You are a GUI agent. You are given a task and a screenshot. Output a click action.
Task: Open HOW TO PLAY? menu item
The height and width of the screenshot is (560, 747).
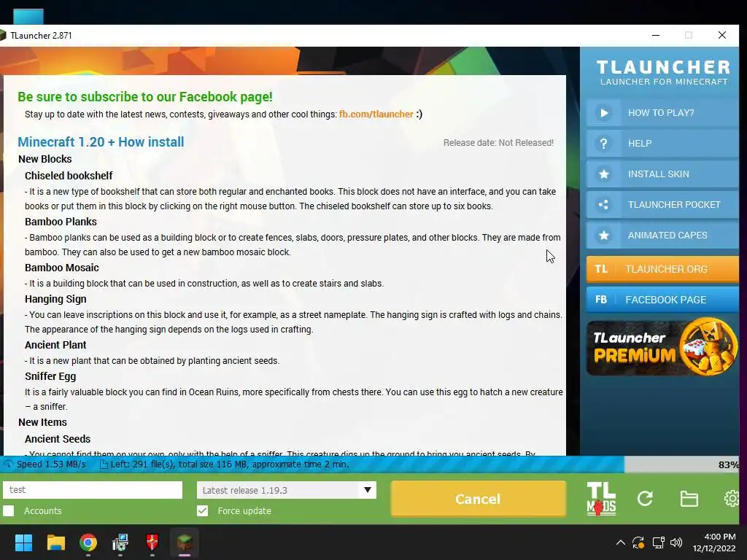pos(662,113)
